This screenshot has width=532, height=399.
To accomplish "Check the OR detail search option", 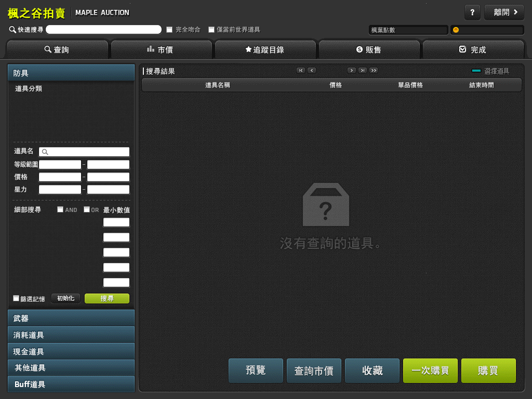I will (x=87, y=210).
